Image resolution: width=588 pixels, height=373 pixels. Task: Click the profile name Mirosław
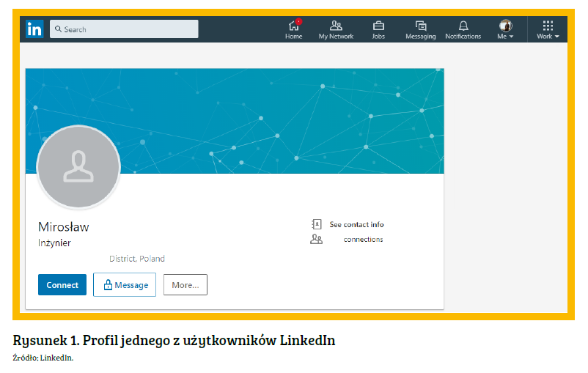63,226
